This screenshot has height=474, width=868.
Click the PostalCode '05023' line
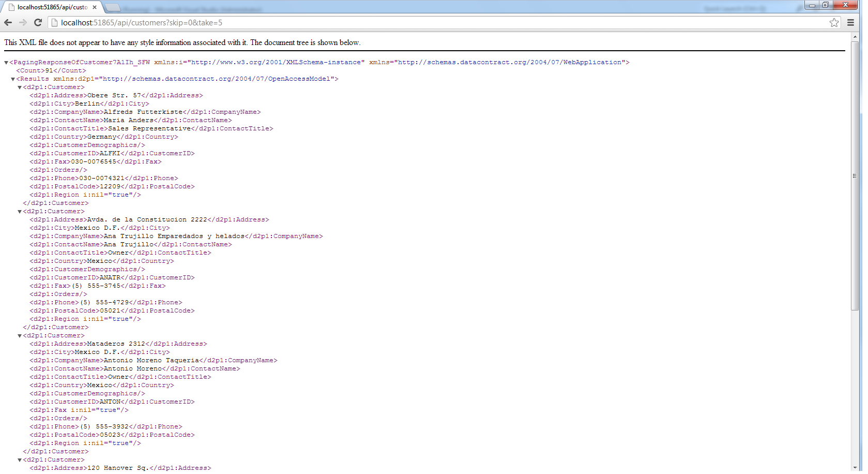[x=112, y=435]
